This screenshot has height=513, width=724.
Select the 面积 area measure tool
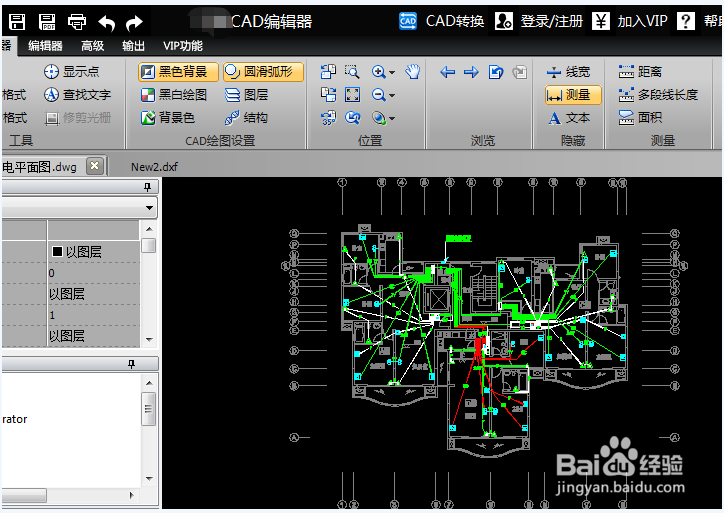(x=640, y=118)
